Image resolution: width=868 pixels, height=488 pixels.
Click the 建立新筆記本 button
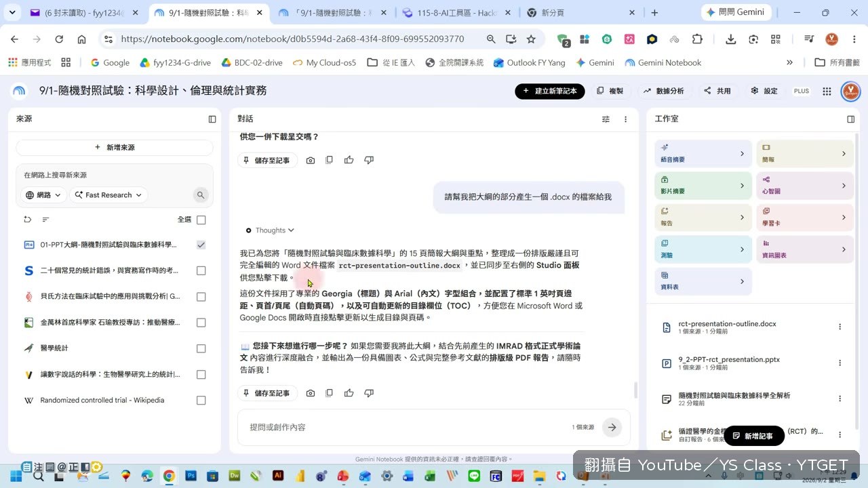pyautogui.click(x=550, y=91)
